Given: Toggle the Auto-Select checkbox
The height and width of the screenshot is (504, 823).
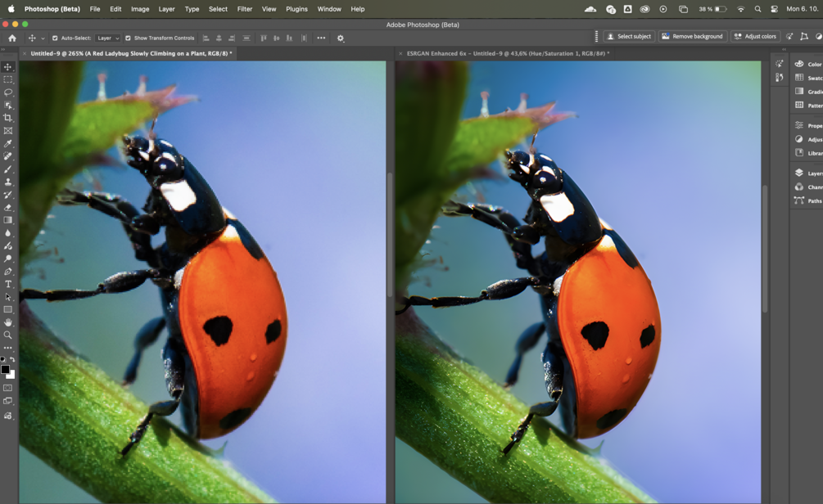Looking at the screenshot, I should [x=55, y=38].
